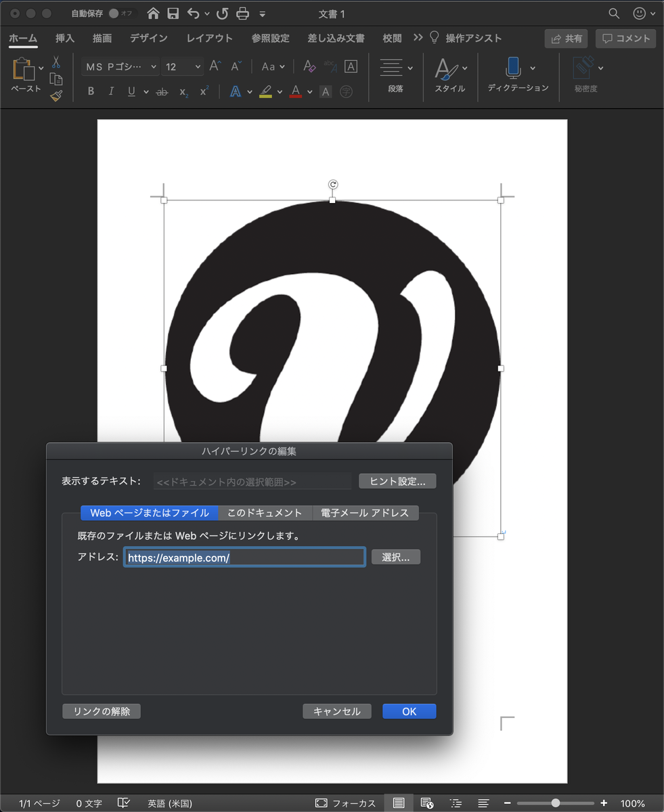Click the 共有 share button
This screenshot has width=664, height=812.
click(x=566, y=39)
